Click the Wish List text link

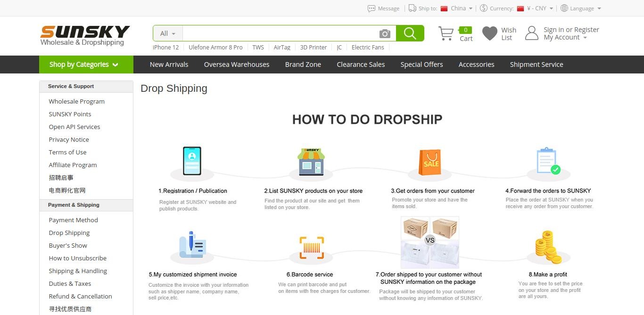(x=509, y=34)
